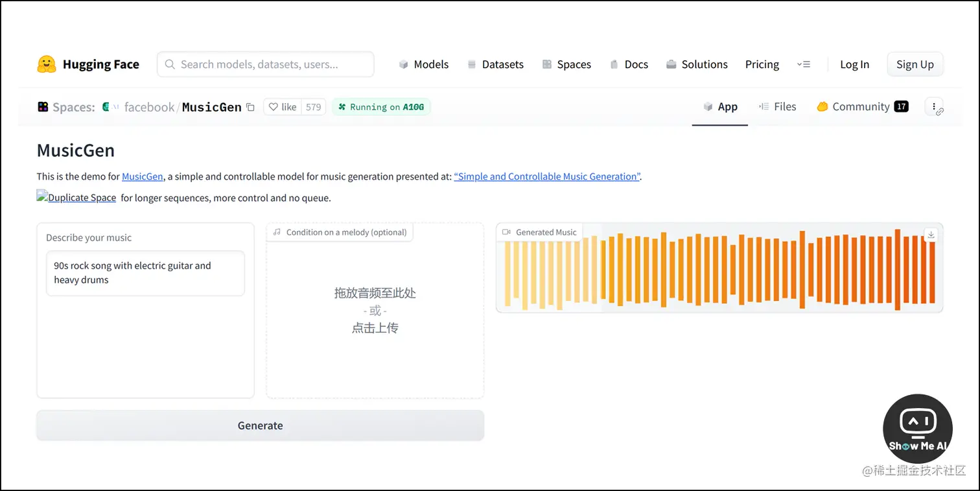Image resolution: width=980 pixels, height=491 pixels.
Task: Like the MusicGen space
Action: pyautogui.click(x=283, y=107)
